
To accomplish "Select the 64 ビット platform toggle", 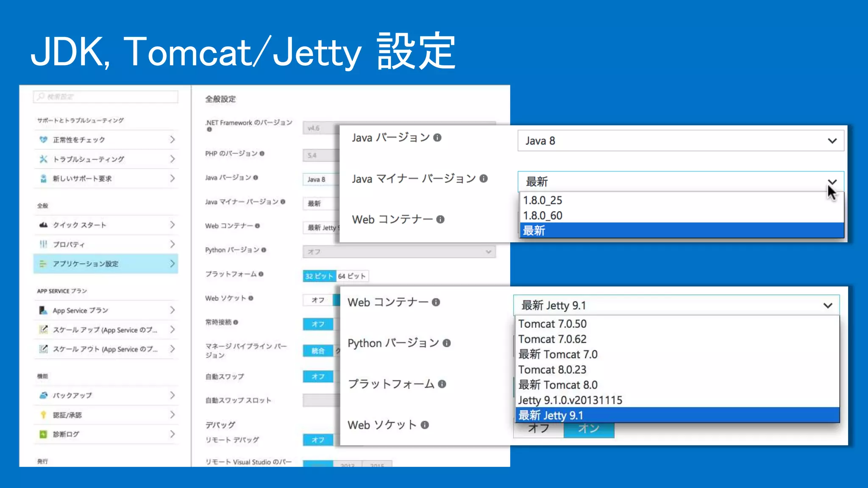I will point(352,276).
